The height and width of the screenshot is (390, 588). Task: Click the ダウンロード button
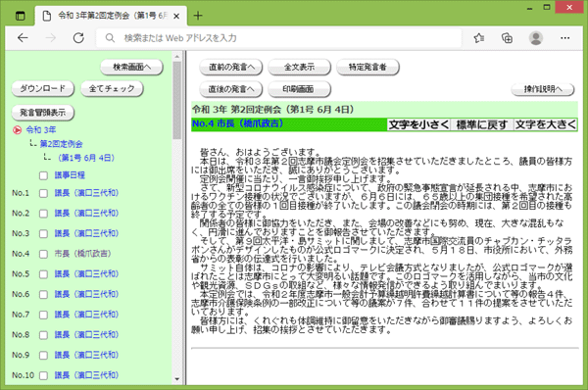[x=43, y=88]
